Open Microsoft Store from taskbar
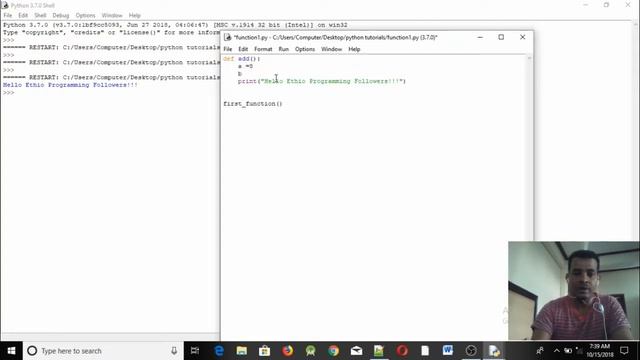The width and height of the screenshot is (640, 360). point(264,351)
